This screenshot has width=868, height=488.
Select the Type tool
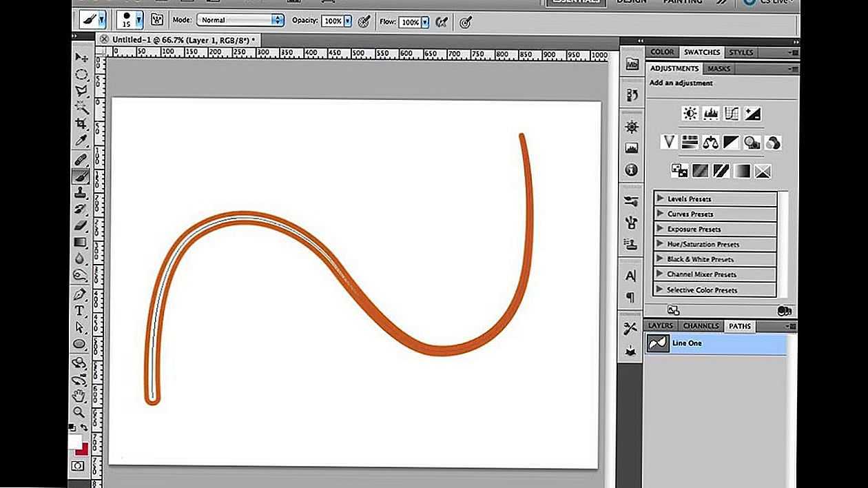pos(81,311)
